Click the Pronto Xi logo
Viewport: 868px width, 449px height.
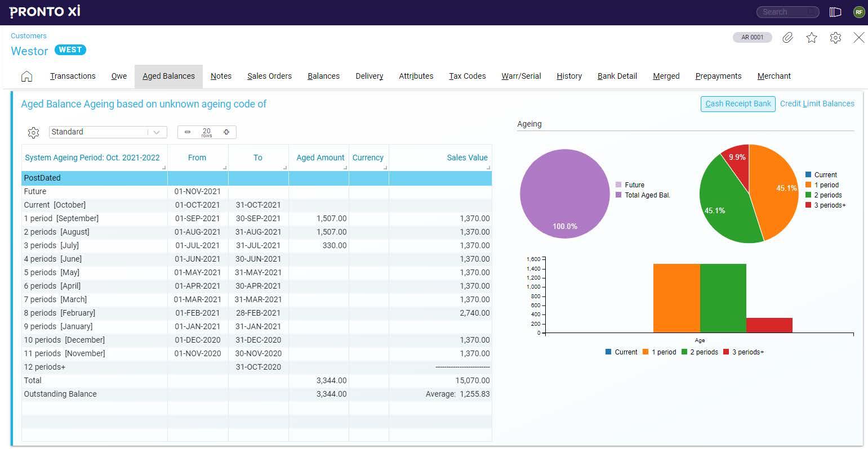point(44,11)
